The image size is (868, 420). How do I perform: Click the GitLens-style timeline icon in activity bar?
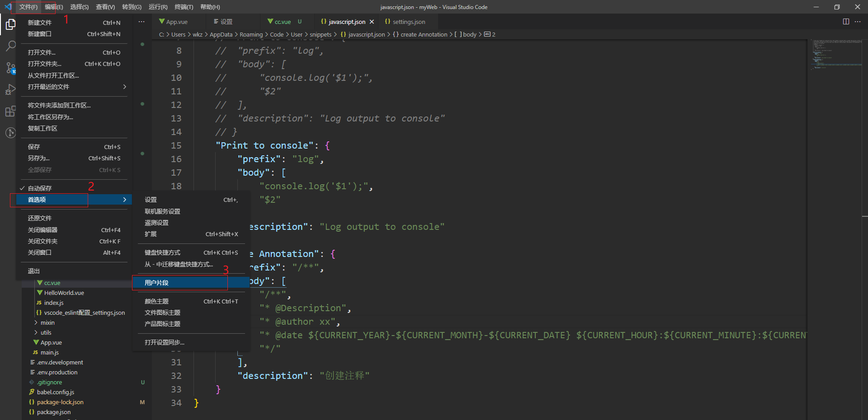[x=10, y=133]
